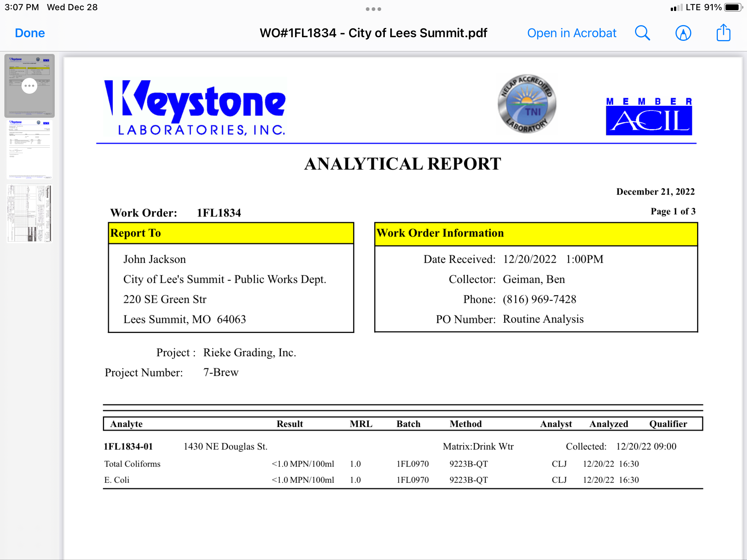The height and width of the screenshot is (560, 747).
Task: Tap E. Coli method 9223B-QT
Action: point(469,480)
